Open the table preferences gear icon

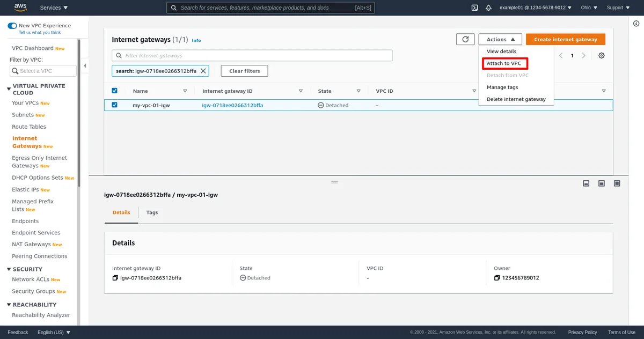[602, 56]
